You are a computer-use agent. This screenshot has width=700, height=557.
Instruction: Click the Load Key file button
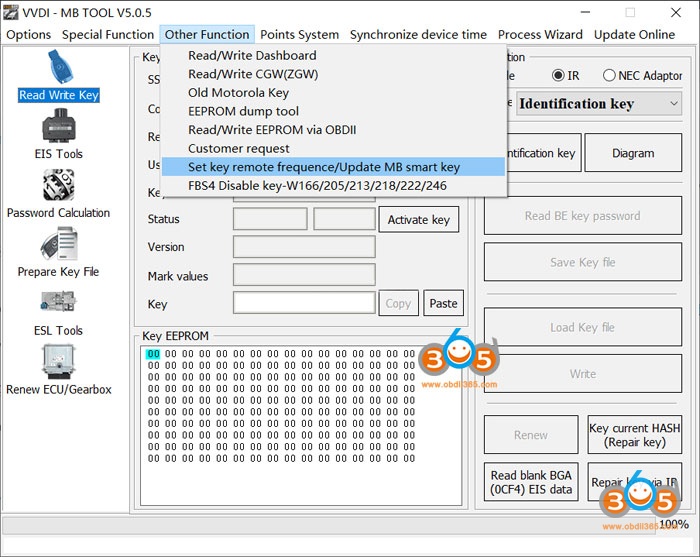(583, 328)
